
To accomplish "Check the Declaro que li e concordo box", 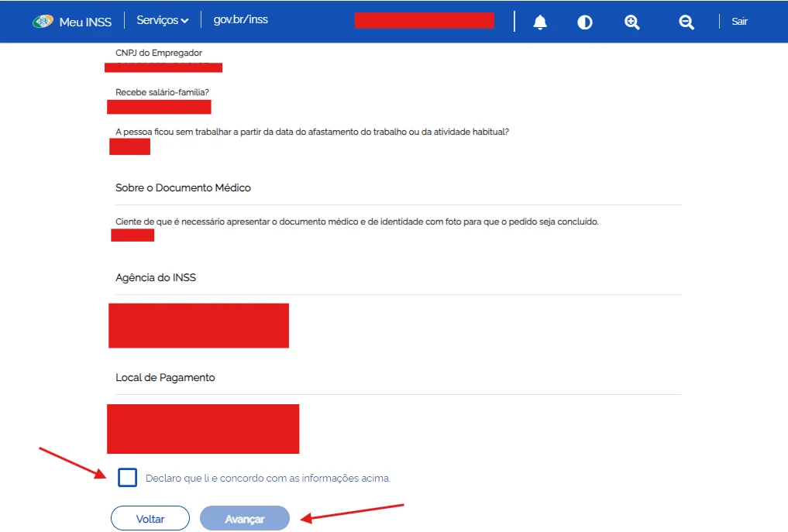I will 127,477.
